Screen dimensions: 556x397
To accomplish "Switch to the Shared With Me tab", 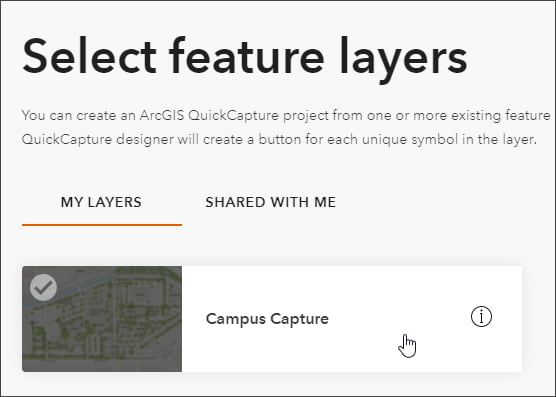I will click(271, 202).
